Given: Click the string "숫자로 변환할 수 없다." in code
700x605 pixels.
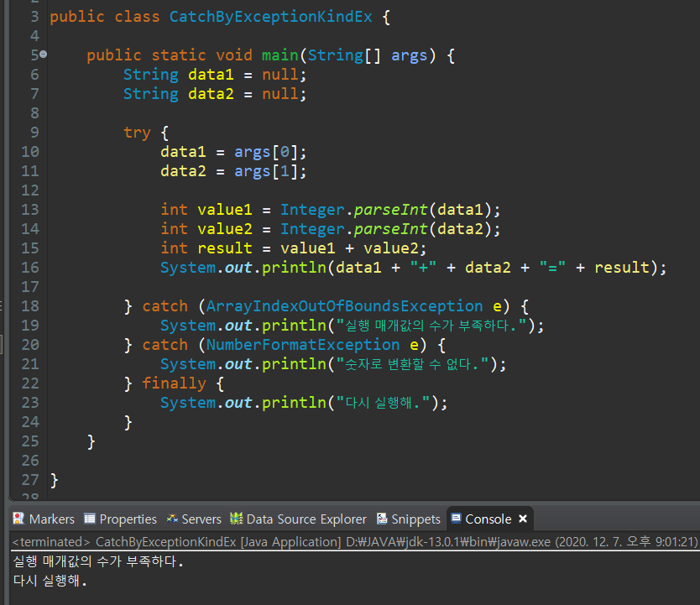Looking at the screenshot, I should 412,364.
